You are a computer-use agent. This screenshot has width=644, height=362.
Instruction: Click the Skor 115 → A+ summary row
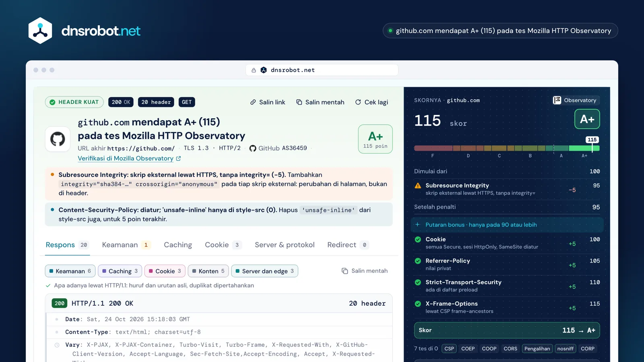point(507,330)
